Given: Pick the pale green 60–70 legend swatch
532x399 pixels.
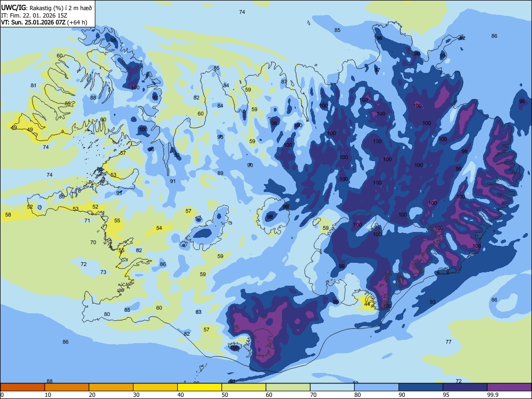Looking at the screenshot, I should [288, 387].
